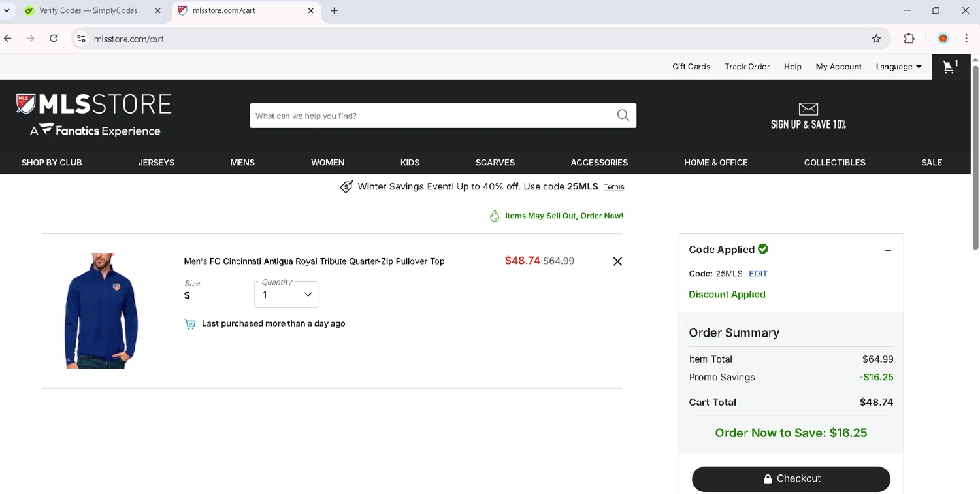This screenshot has width=980, height=494.
Task: Click the blue pullover product thumbnail
Action: tap(101, 310)
